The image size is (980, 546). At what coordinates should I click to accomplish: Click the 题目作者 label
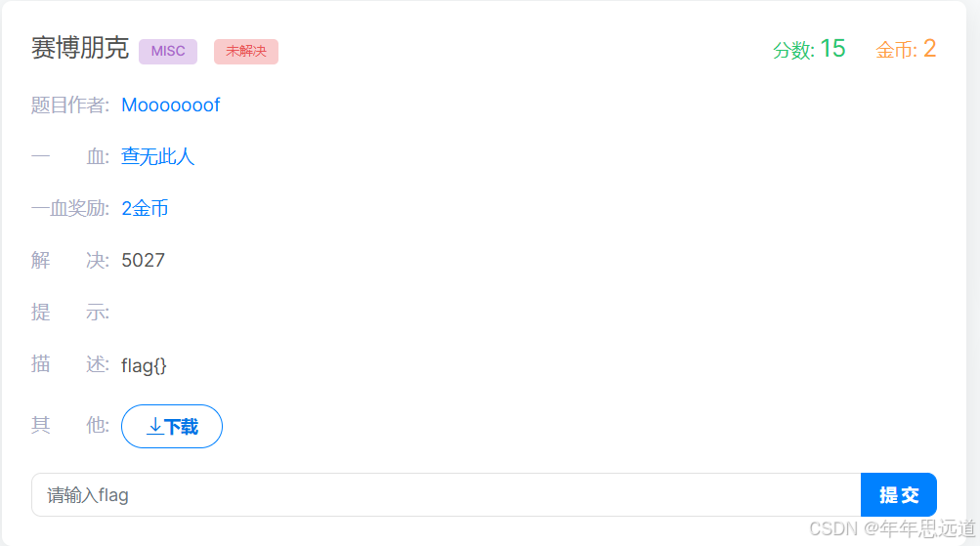click(x=70, y=105)
